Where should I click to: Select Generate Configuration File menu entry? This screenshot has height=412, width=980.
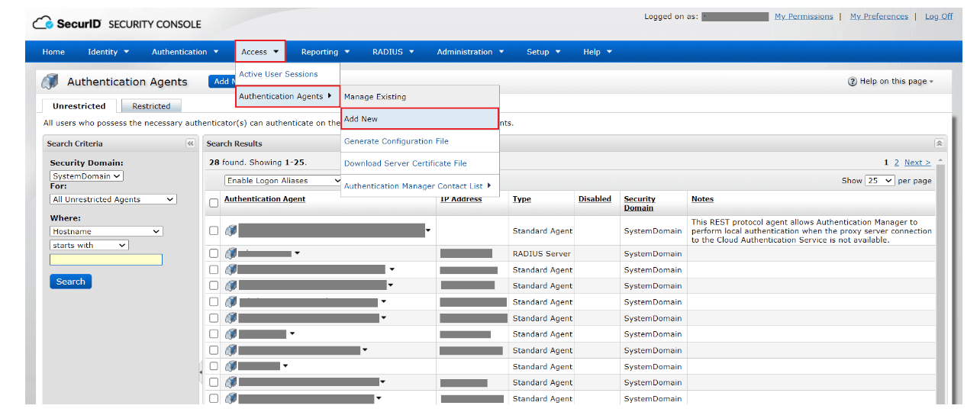point(395,141)
